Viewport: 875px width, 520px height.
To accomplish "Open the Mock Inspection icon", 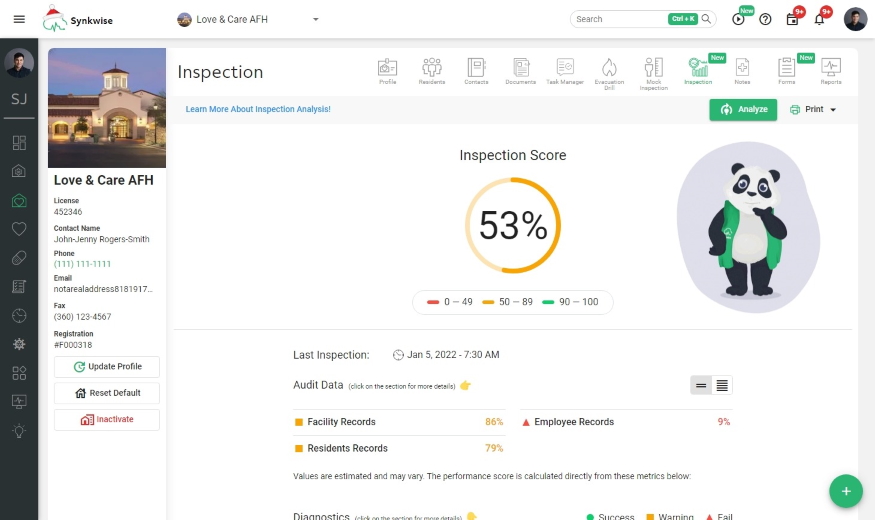I will (x=653, y=71).
